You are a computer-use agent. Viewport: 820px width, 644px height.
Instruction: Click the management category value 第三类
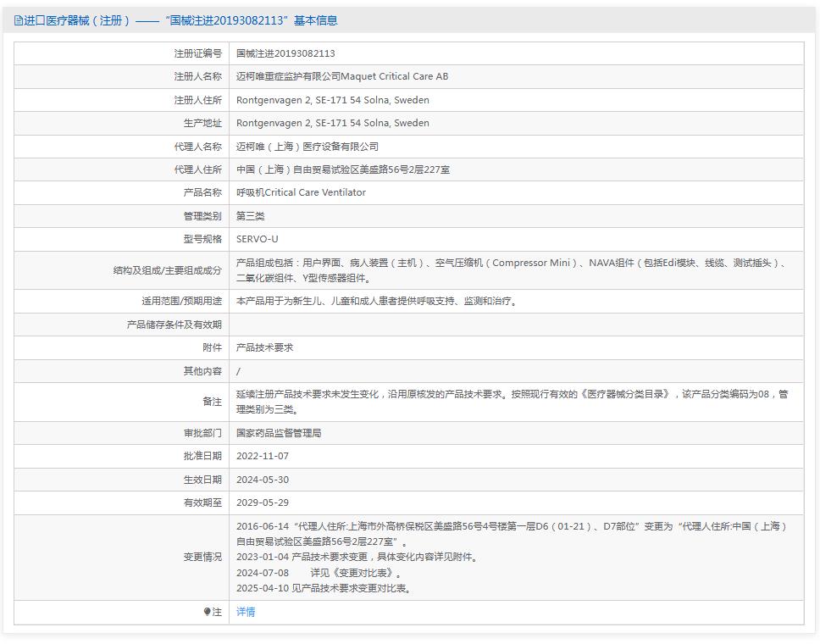coord(251,216)
